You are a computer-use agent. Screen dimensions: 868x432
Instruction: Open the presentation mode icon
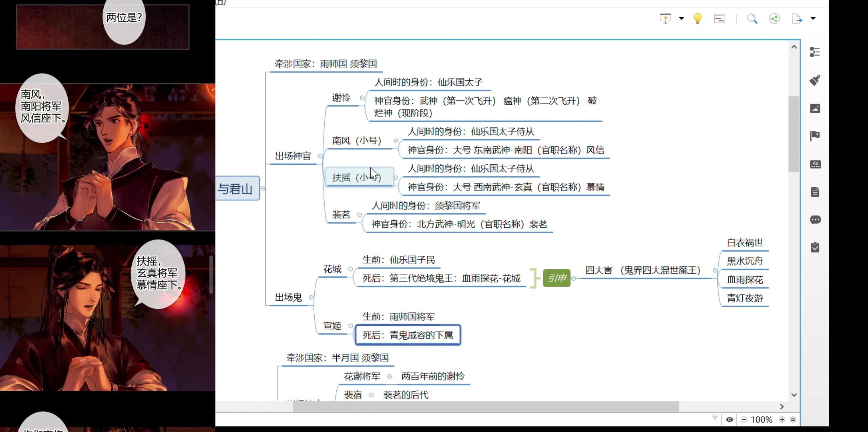tap(665, 18)
